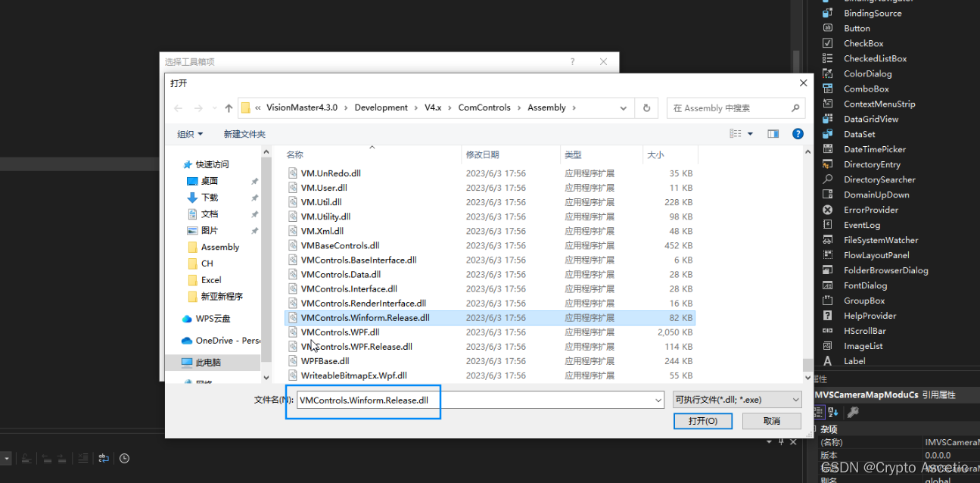Refresh the Assembly folder listing

[x=646, y=108]
